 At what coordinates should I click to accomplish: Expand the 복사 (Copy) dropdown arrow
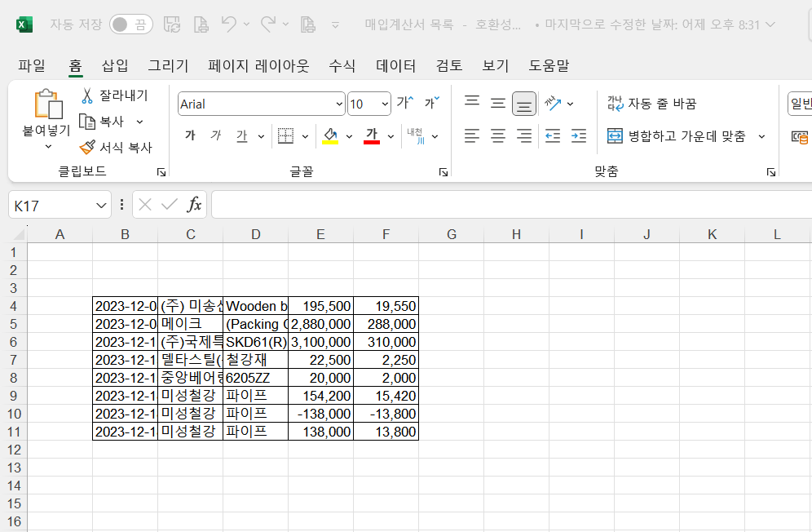click(x=139, y=122)
